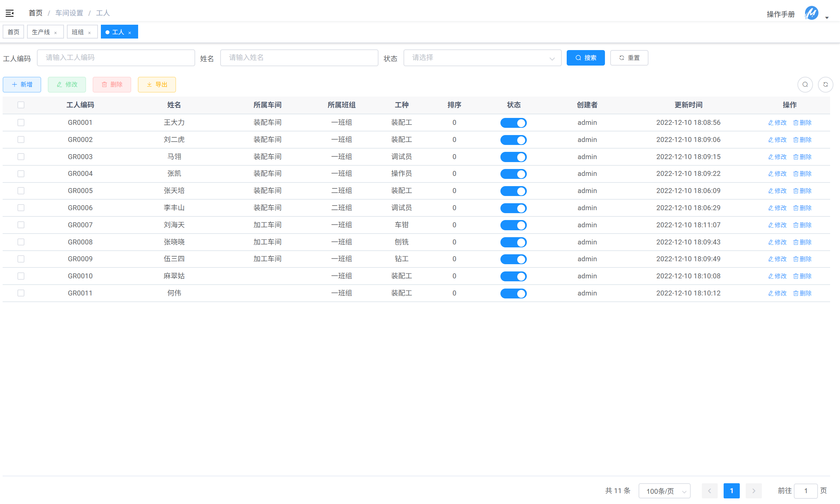Open the 100条/页 page size dropdown
840x504 pixels.
point(664,490)
